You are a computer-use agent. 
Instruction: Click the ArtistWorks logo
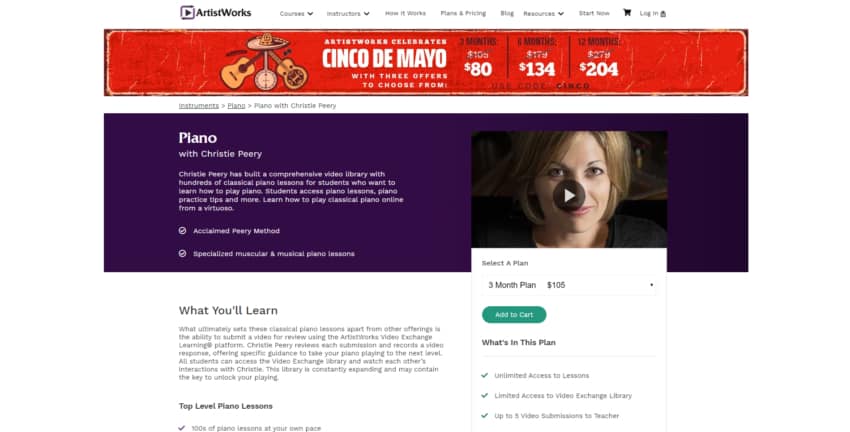click(216, 12)
